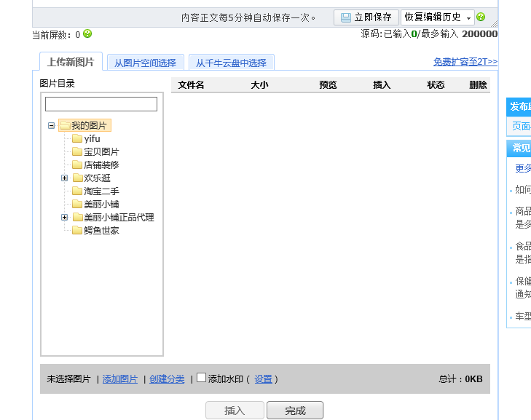Click the 淘宝二手 folder icon
This screenshot has width=531, height=420.
tap(77, 191)
